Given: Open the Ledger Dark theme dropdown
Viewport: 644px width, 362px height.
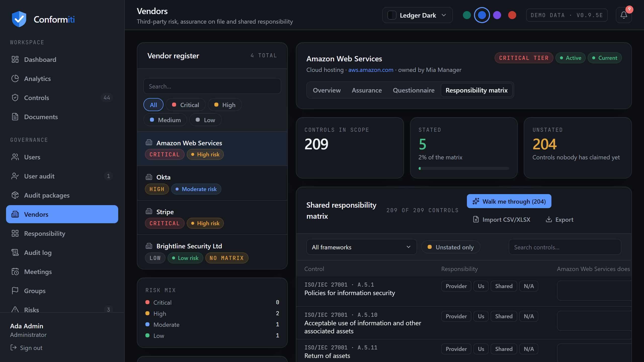Looking at the screenshot, I should point(417,15).
